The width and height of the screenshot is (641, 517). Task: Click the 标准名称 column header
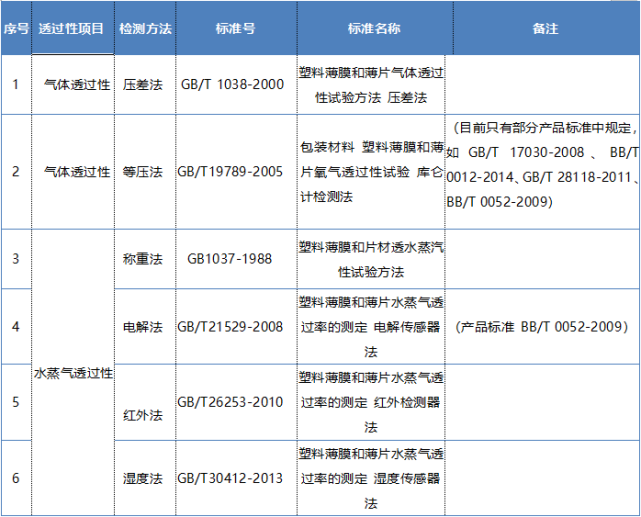point(375,28)
